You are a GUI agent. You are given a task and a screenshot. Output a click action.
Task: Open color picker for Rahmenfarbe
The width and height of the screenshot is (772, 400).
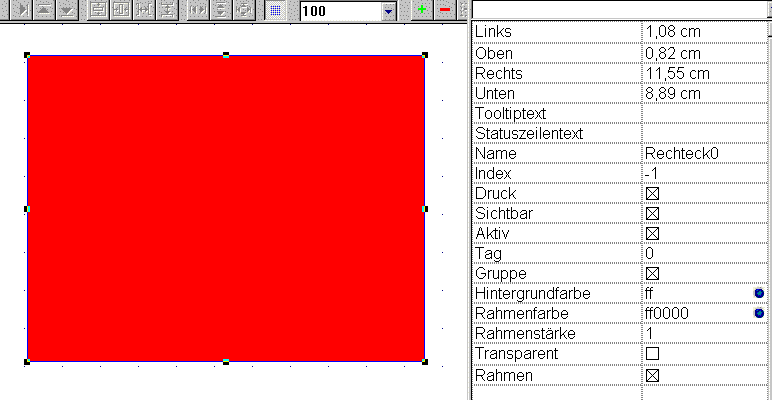(759, 313)
